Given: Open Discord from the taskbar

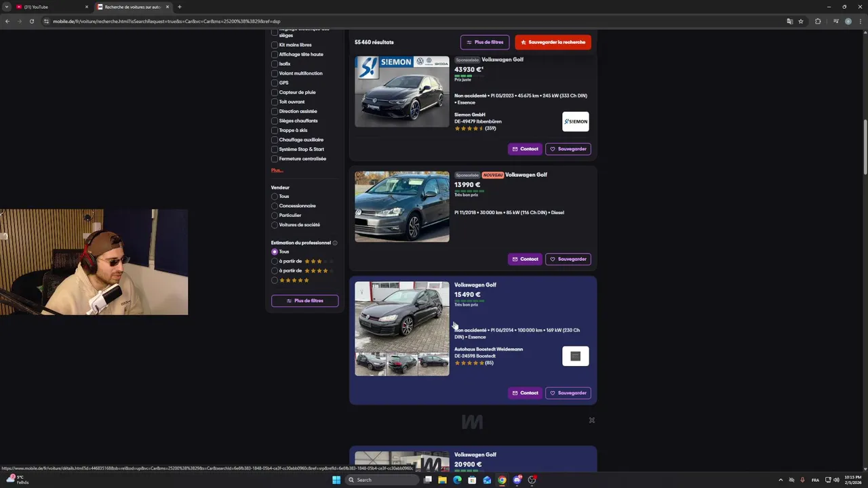Looking at the screenshot, I should (517, 480).
